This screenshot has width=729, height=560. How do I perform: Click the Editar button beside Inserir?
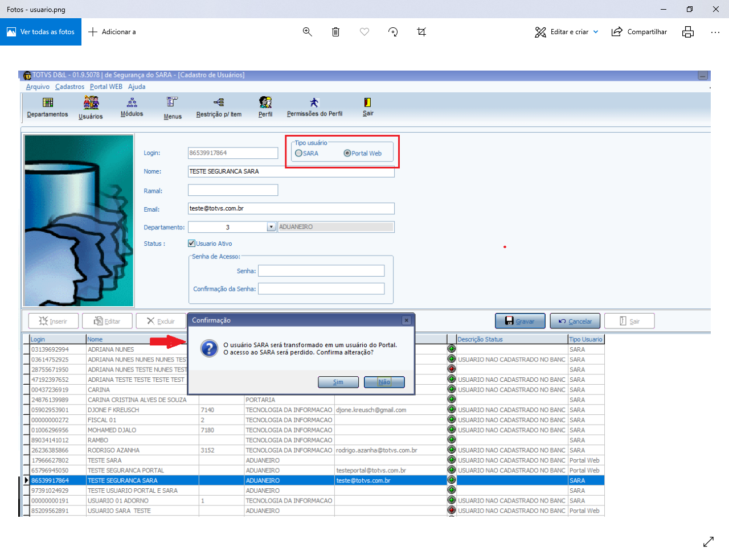[107, 321]
